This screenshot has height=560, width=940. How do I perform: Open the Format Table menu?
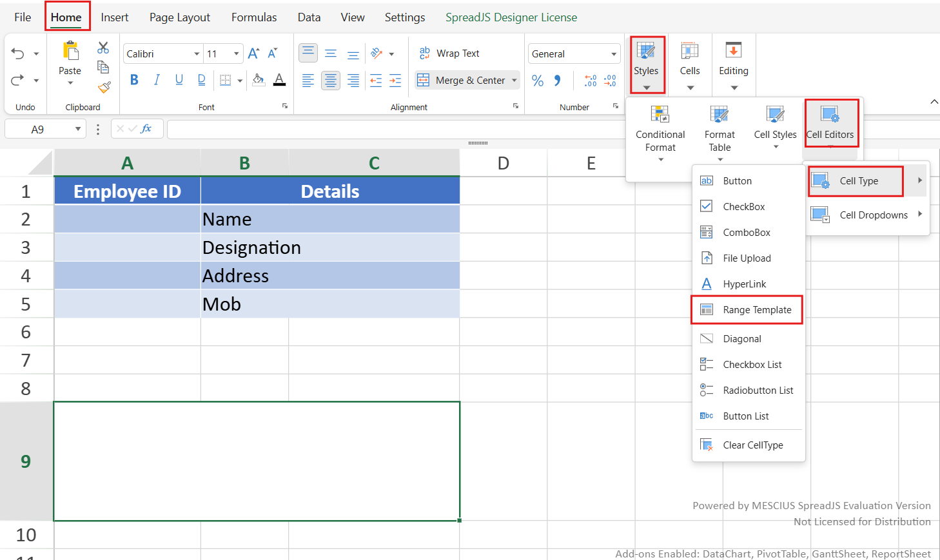[x=720, y=132]
